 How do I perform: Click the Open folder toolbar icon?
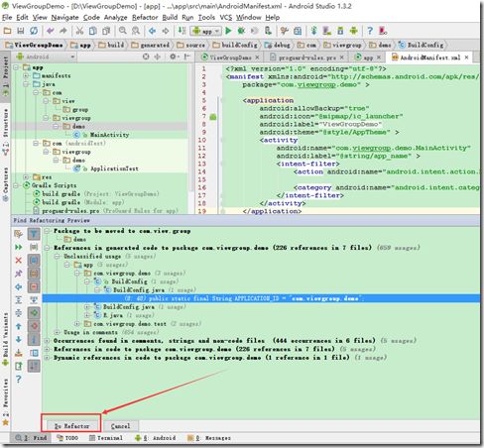click(7, 31)
